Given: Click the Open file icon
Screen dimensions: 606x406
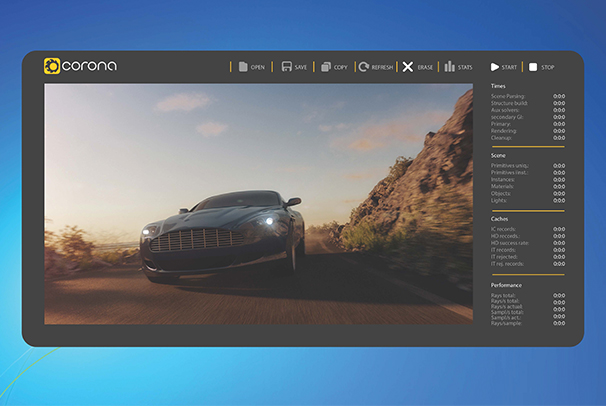Looking at the screenshot, I should (x=241, y=67).
